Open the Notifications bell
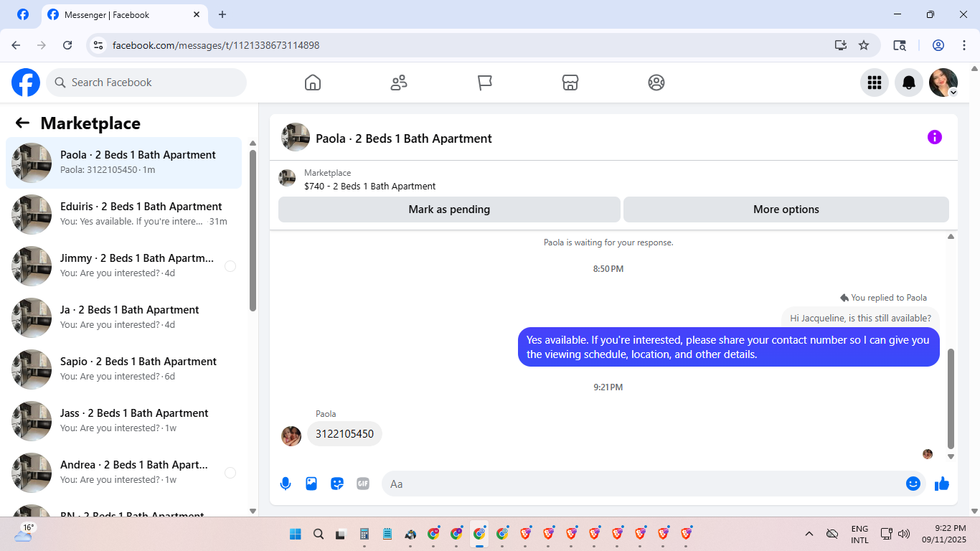This screenshot has height=551, width=980. click(x=909, y=83)
